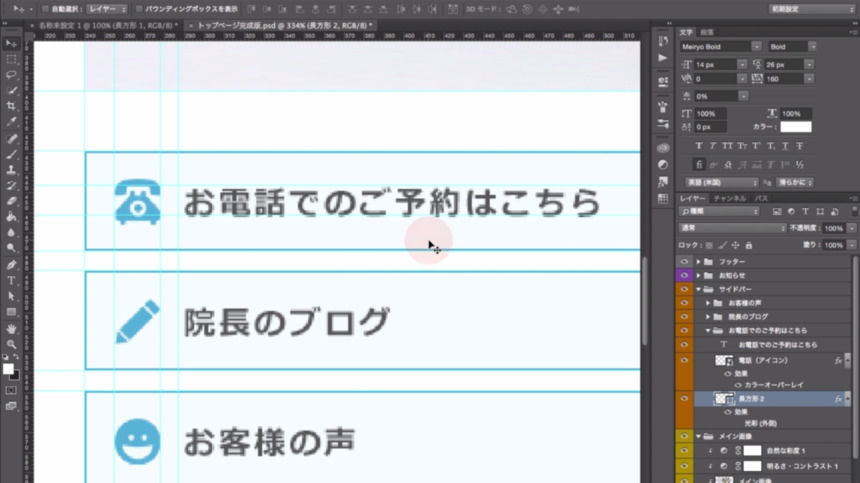This screenshot has width=860, height=483.
Task: Hide the お知らせ layer group
Action: pyautogui.click(x=684, y=275)
